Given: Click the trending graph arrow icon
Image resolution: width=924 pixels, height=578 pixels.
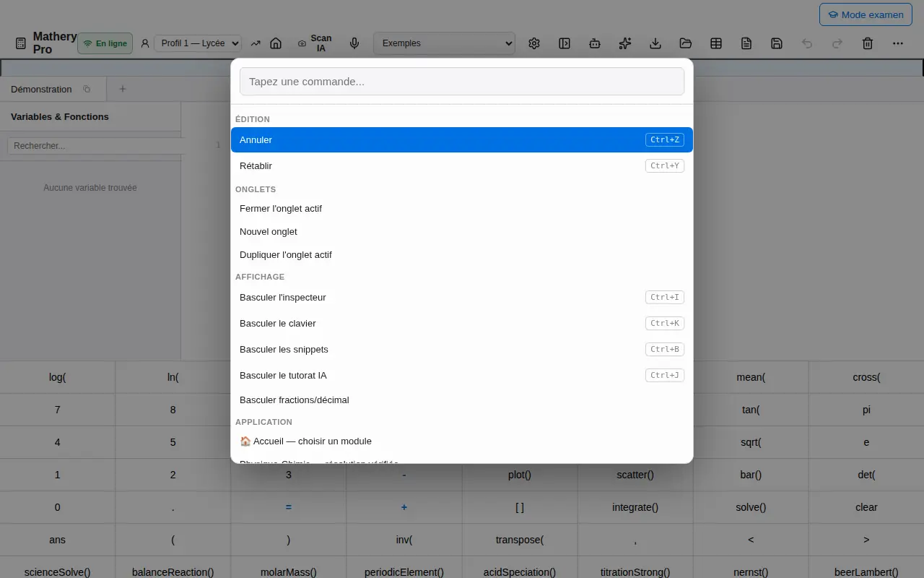Looking at the screenshot, I should (256, 43).
